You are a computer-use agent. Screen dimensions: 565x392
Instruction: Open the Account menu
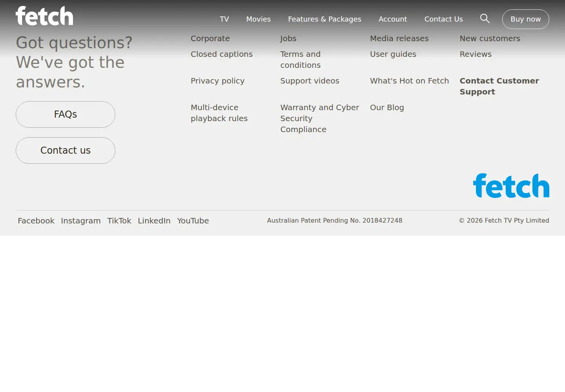coord(393,19)
